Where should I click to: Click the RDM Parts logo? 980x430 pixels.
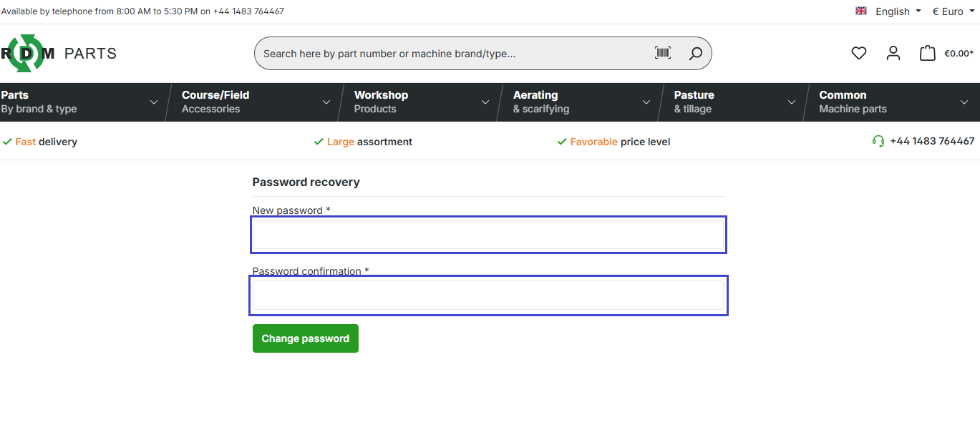coord(57,54)
